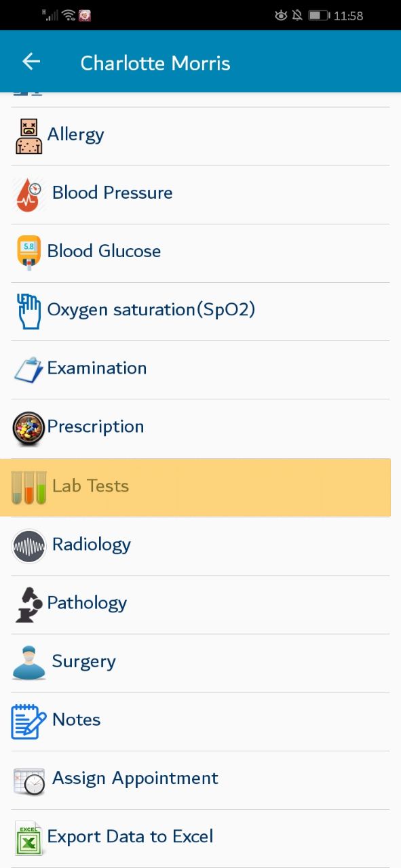401x868 pixels.
Task: Go to Radiology records
Action: click(x=201, y=546)
